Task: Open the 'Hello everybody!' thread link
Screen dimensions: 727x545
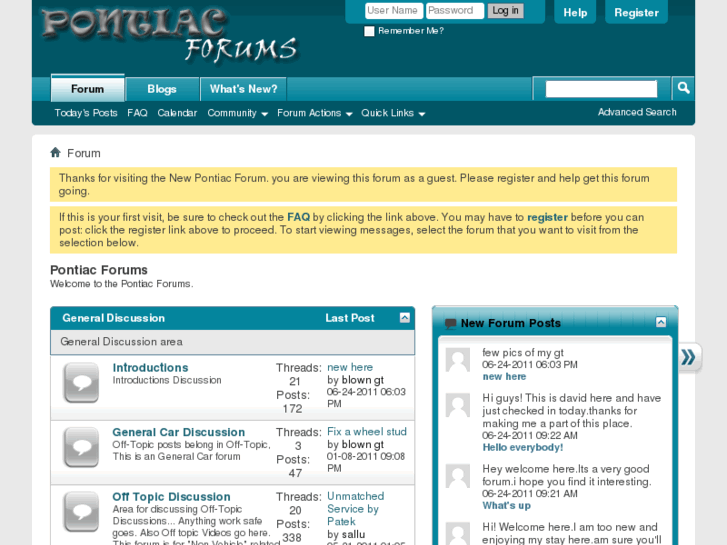Action: click(523, 448)
